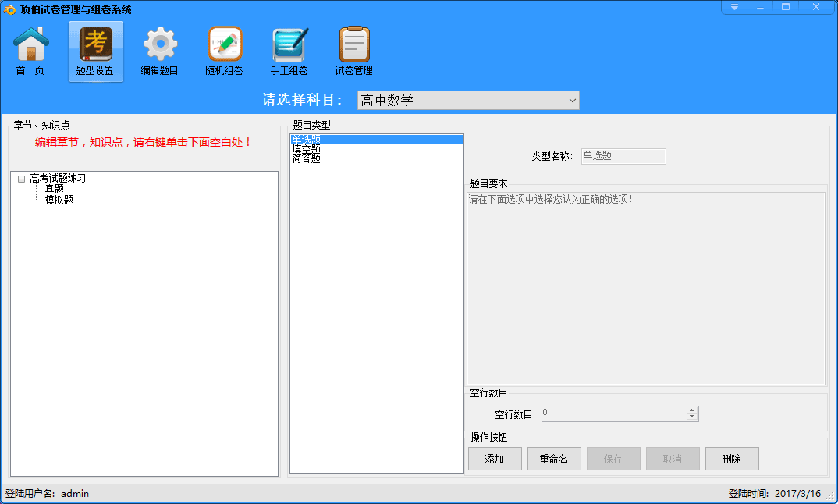Click the app logo in title bar

tap(9, 9)
